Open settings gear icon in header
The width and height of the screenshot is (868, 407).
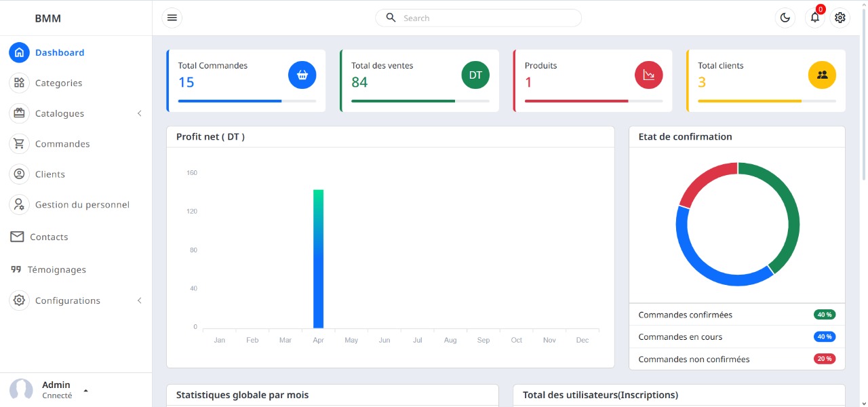840,18
